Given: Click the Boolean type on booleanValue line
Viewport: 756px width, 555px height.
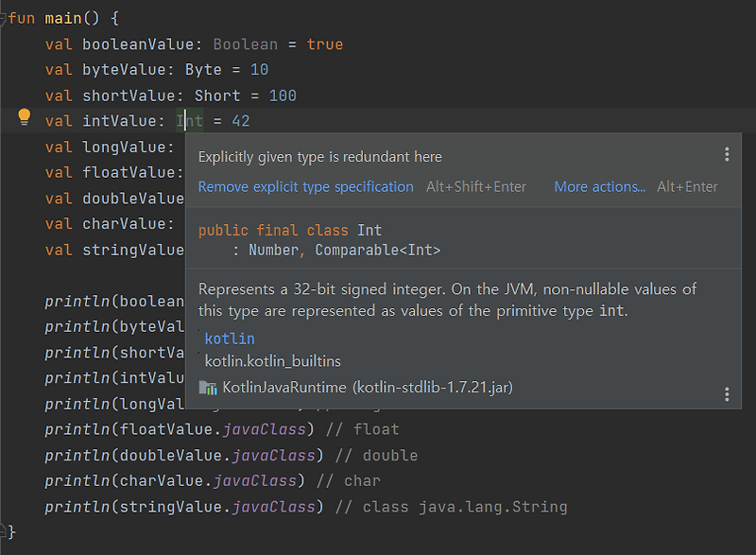Looking at the screenshot, I should pyautogui.click(x=246, y=43).
